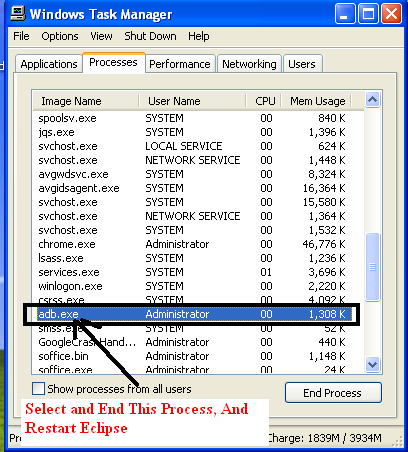Click the Task Manager title bar icon
This screenshot has width=408, height=452.
18,13
